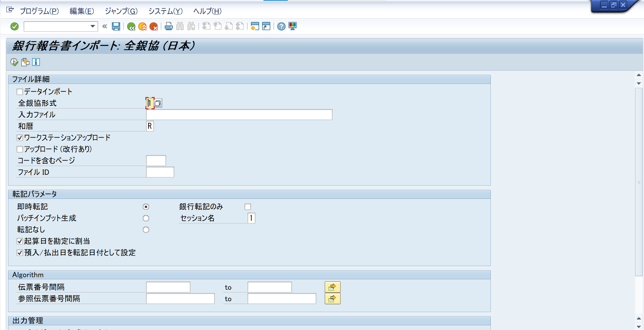Click inside the 入力ファイル input field
This screenshot has width=644, height=330.
pyautogui.click(x=238, y=115)
